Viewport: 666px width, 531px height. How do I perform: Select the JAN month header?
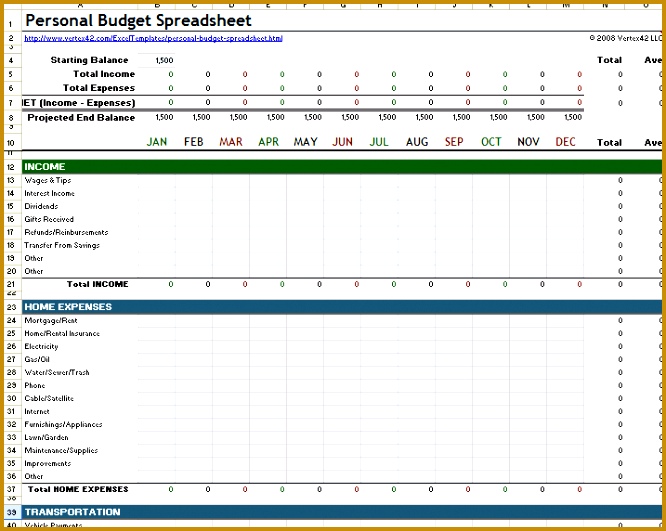pyautogui.click(x=157, y=142)
